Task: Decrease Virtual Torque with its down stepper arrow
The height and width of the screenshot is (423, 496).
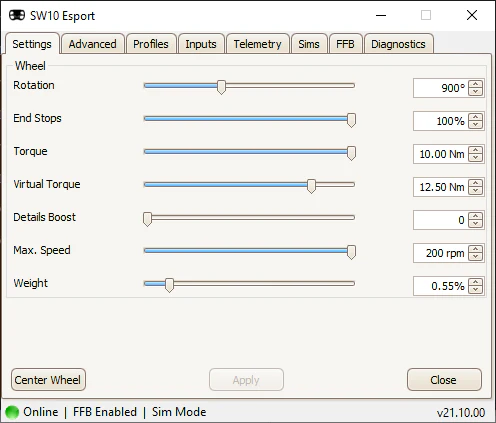Action: [475, 191]
